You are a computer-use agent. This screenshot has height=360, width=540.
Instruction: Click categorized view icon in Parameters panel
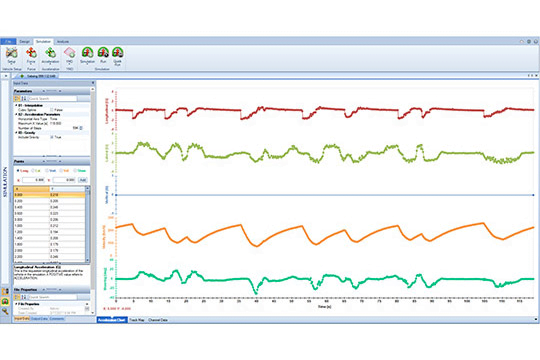[17, 99]
